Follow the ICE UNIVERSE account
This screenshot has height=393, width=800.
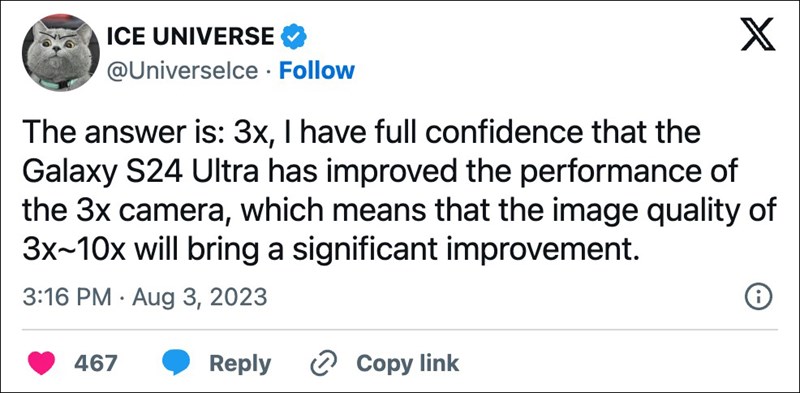coord(316,70)
